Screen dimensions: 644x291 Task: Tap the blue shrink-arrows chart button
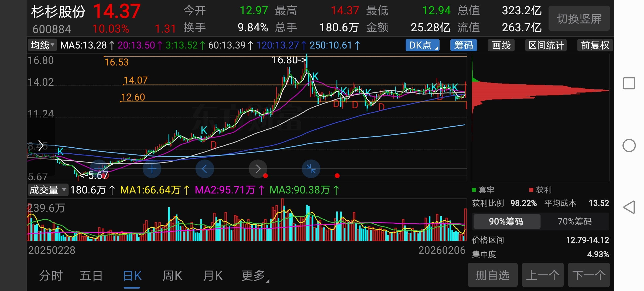pyautogui.click(x=311, y=169)
